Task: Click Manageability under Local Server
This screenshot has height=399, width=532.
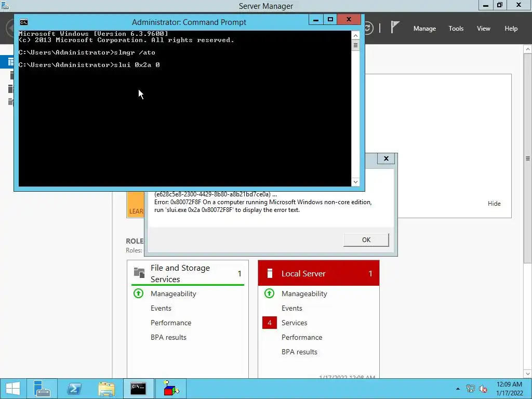Action: pyautogui.click(x=304, y=294)
